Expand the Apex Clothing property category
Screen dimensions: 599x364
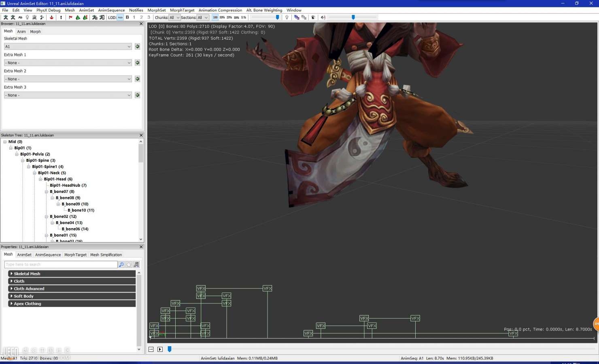point(72,304)
